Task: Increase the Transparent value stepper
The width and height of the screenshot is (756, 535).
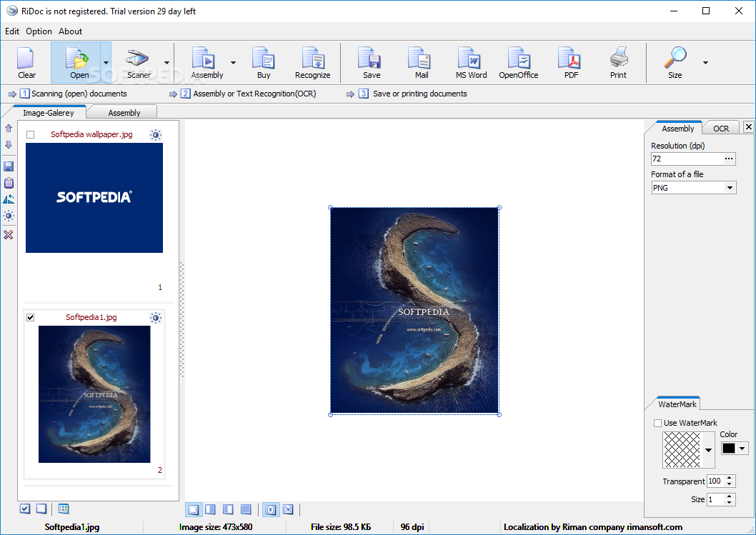Action: pyautogui.click(x=729, y=478)
